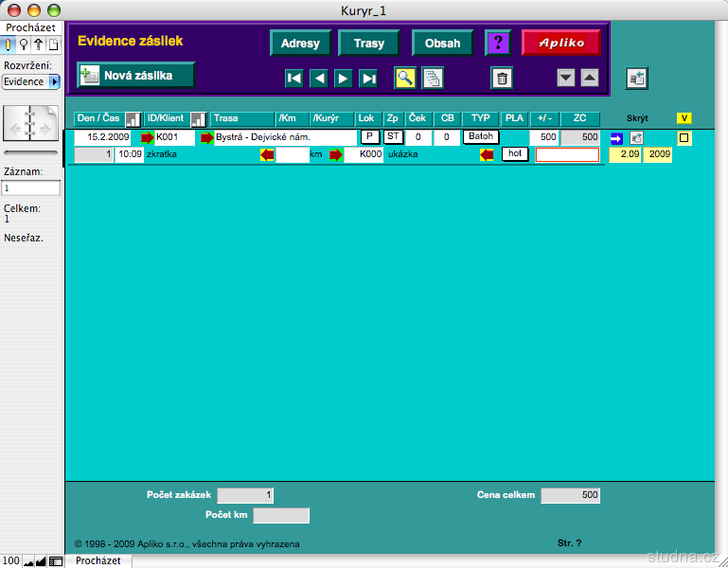Click the sort icon next to ID/Klient

click(199, 119)
